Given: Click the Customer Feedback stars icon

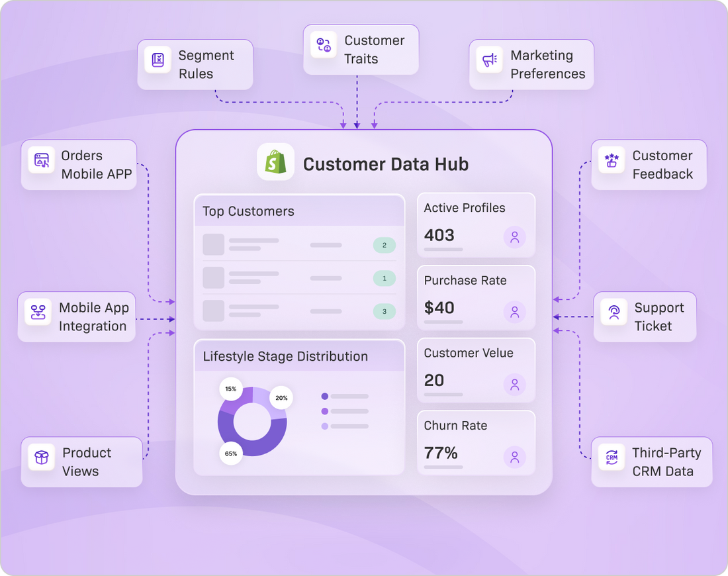Looking at the screenshot, I should point(612,160).
